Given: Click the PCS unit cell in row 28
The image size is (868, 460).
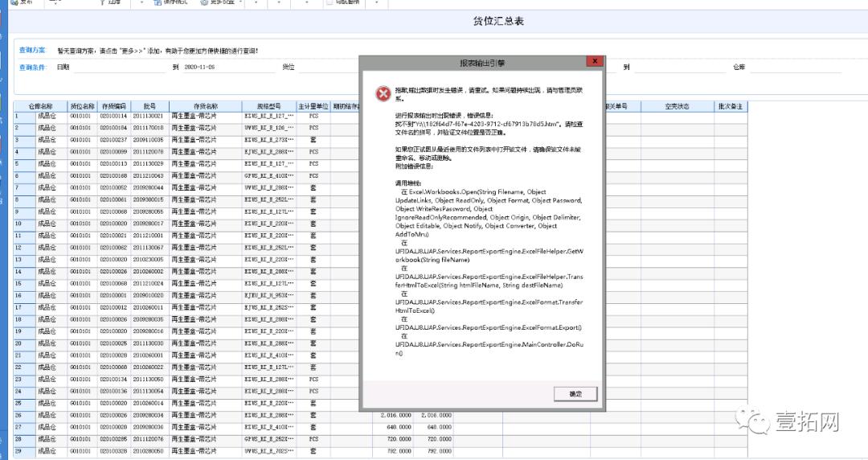Looking at the screenshot, I should [313, 440].
